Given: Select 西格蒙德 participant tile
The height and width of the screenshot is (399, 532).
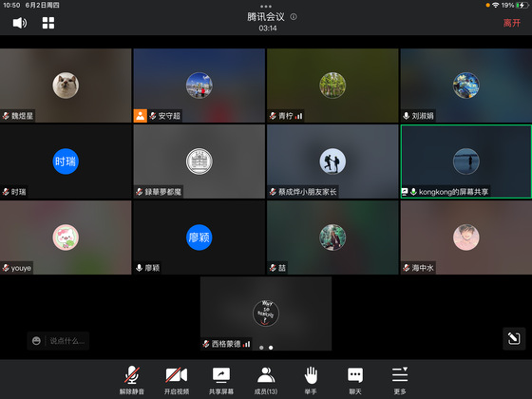Looking at the screenshot, I should coord(266,313).
